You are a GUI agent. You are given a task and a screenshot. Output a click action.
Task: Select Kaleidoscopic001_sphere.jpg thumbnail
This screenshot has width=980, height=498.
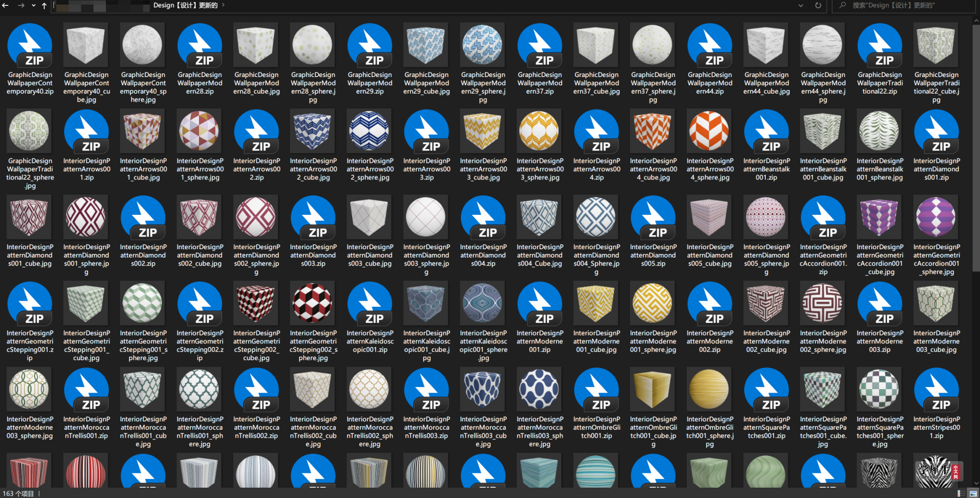[483, 303]
